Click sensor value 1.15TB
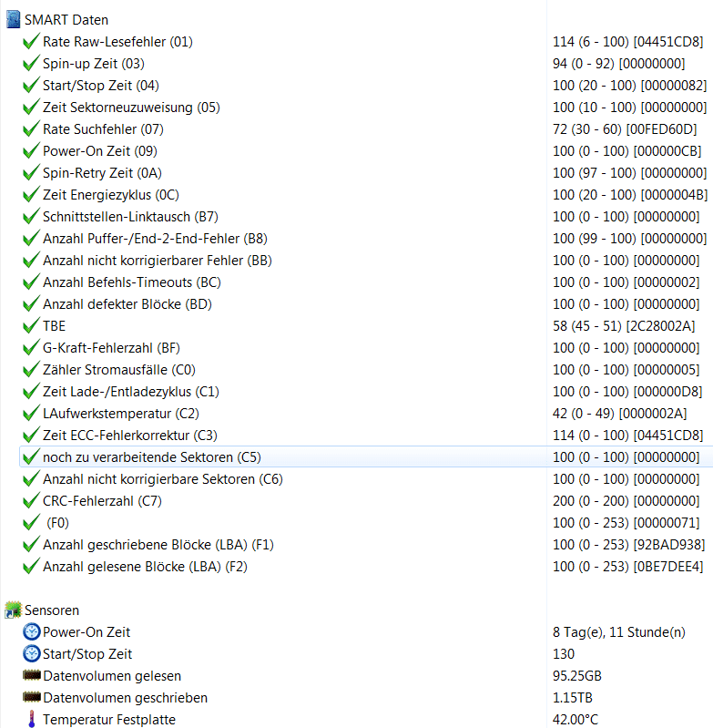Image resolution: width=713 pixels, height=728 pixels. tap(573, 697)
